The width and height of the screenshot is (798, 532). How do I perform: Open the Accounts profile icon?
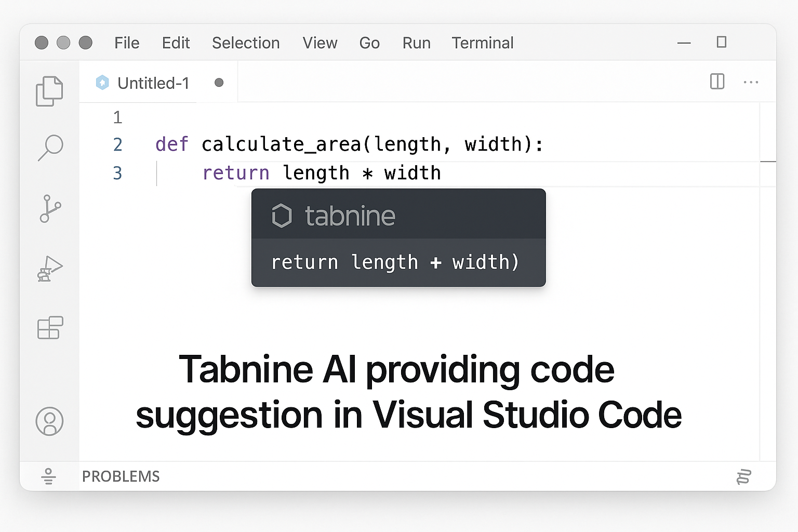49,421
